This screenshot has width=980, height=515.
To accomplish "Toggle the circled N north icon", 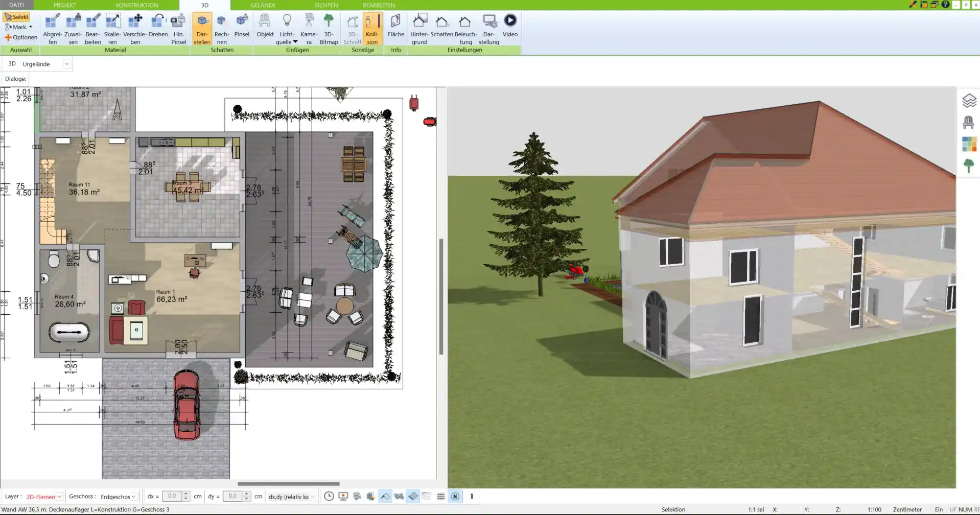I will [x=455, y=496].
